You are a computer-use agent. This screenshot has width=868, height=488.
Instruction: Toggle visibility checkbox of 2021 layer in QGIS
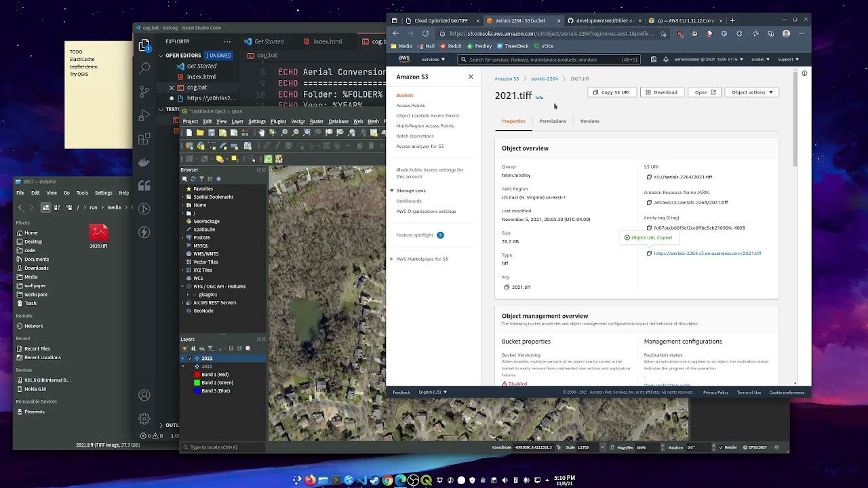click(190, 359)
